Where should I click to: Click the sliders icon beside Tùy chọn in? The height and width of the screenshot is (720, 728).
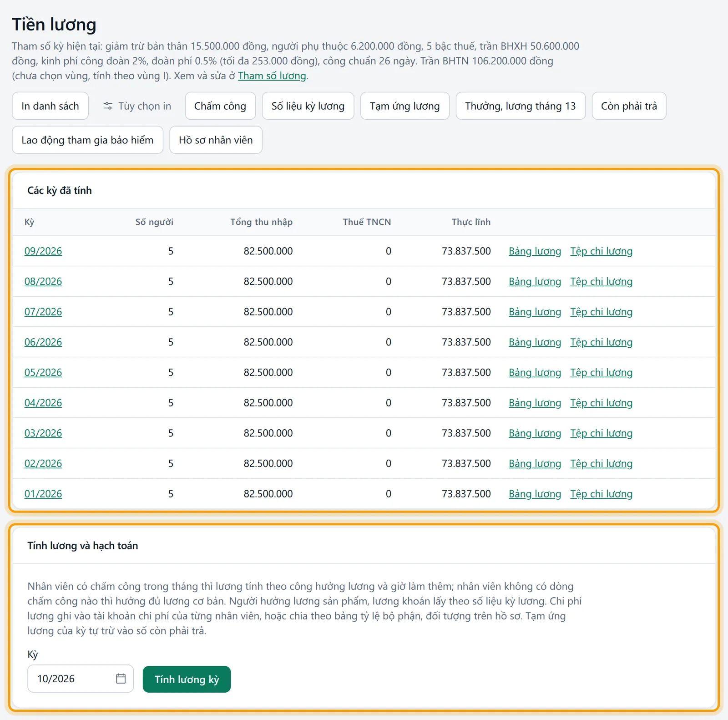pos(108,106)
